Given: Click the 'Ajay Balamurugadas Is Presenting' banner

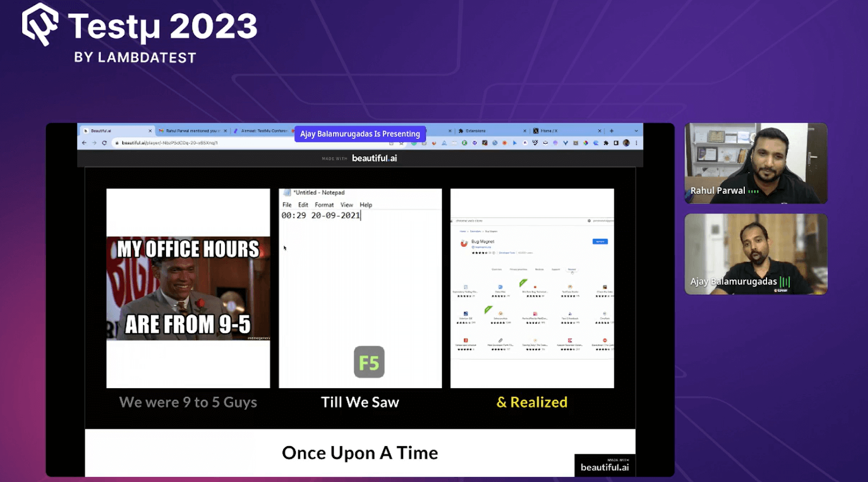Looking at the screenshot, I should (360, 134).
